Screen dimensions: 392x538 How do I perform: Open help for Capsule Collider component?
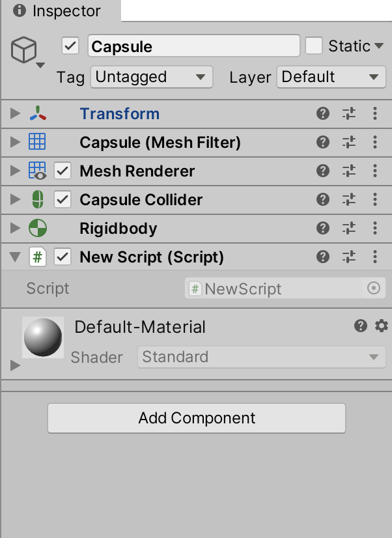tap(322, 200)
